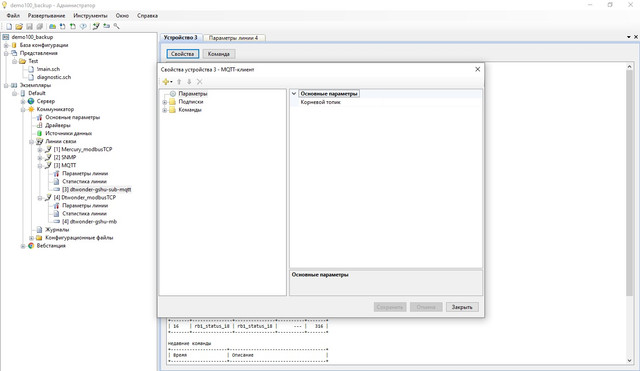Click the move up arrow in dialog toolbar
This screenshot has height=371, width=640.
click(x=179, y=82)
